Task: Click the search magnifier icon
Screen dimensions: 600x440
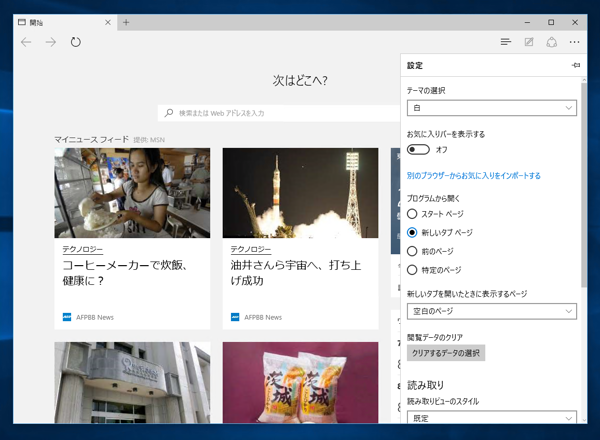Action: tap(169, 113)
